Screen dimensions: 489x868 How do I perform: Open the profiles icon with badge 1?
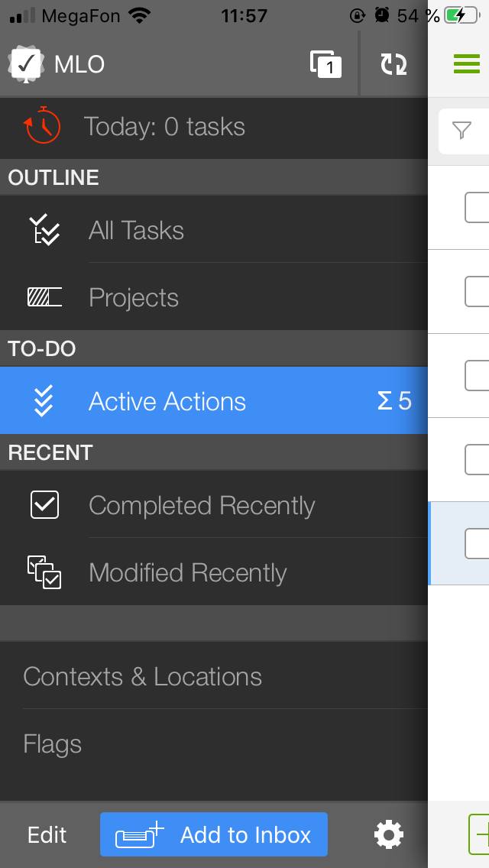pyautogui.click(x=325, y=64)
